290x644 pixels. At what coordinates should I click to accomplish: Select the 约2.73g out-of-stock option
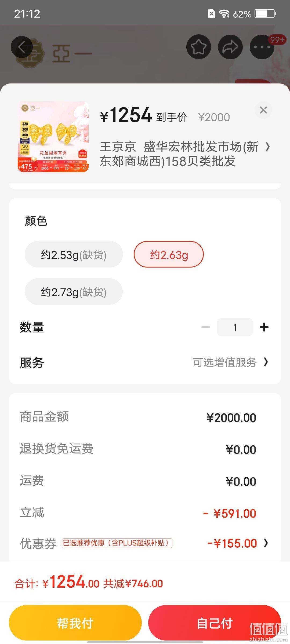[74, 292]
